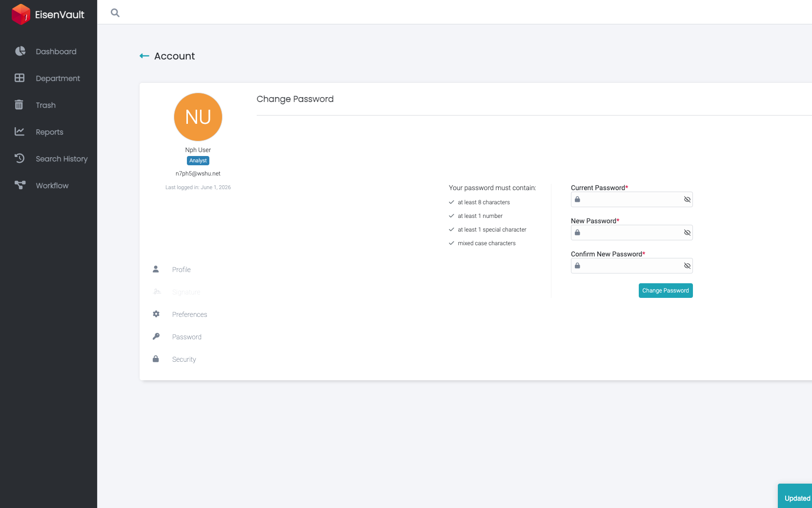Click the EisenVault brand name
This screenshot has height=508, width=812.
point(60,15)
